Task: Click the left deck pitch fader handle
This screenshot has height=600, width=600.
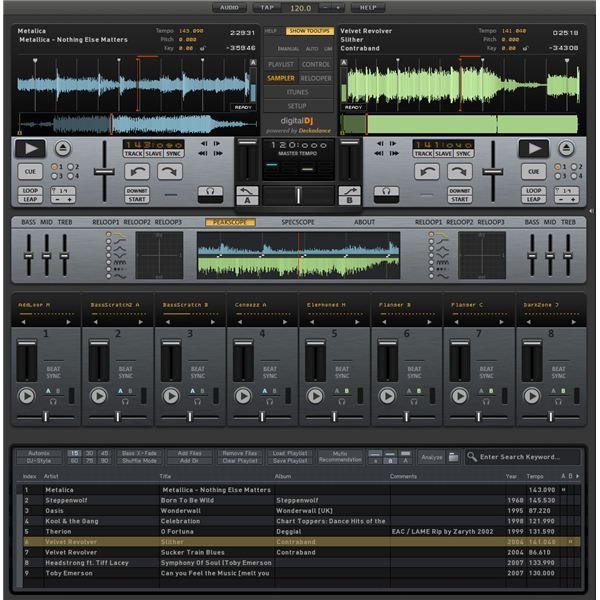Action: [104, 172]
